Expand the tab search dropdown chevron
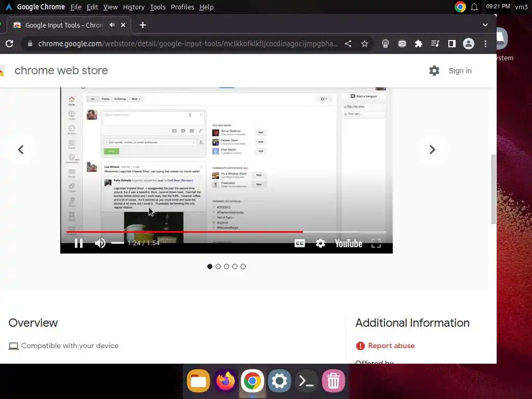532x399 pixels. pos(485,25)
